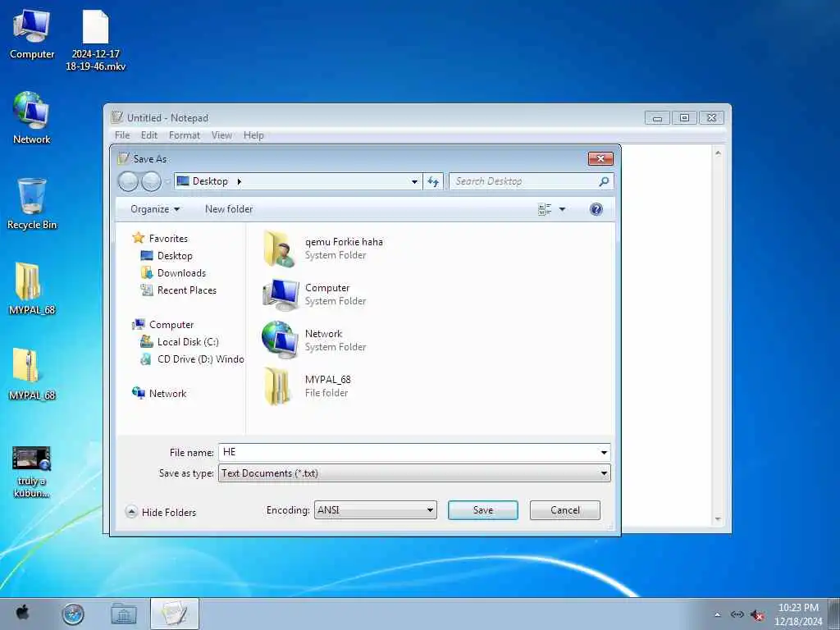The image size is (840, 630).
Task: Select the Computer system folder in the file list
Action: 315,294
